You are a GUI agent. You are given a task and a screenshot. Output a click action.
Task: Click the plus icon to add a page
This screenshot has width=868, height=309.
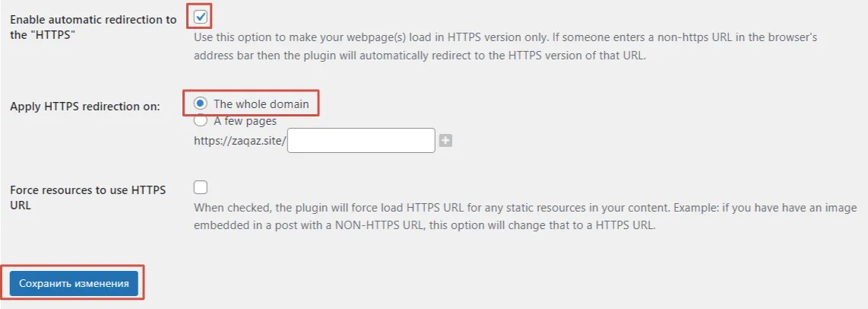pos(445,141)
